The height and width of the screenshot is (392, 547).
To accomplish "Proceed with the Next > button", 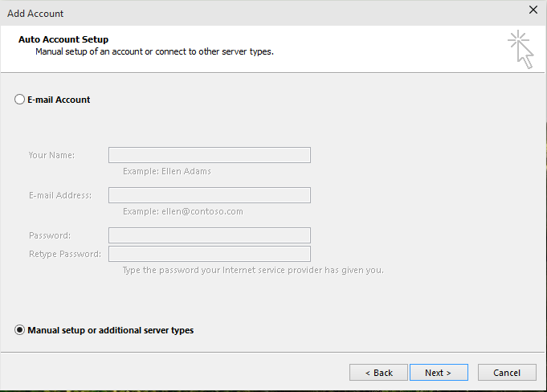I will click(x=439, y=373).
